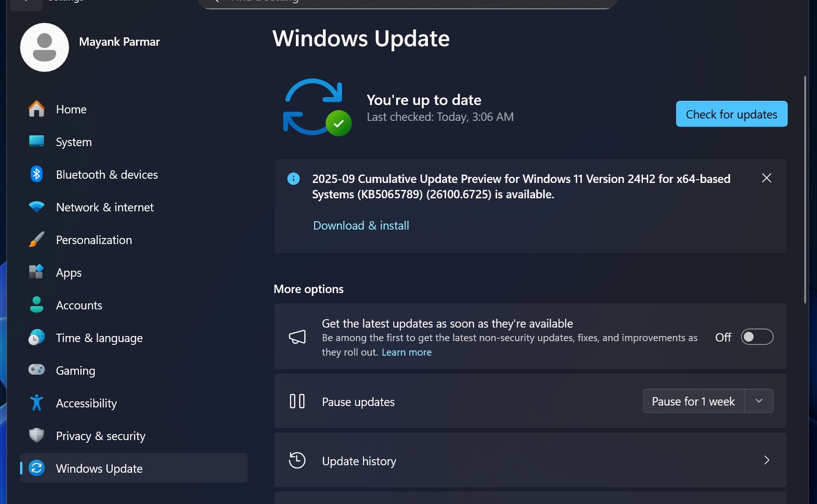Go to the System settings page
This screenshot has width=817, height=504.
[74, 142]
